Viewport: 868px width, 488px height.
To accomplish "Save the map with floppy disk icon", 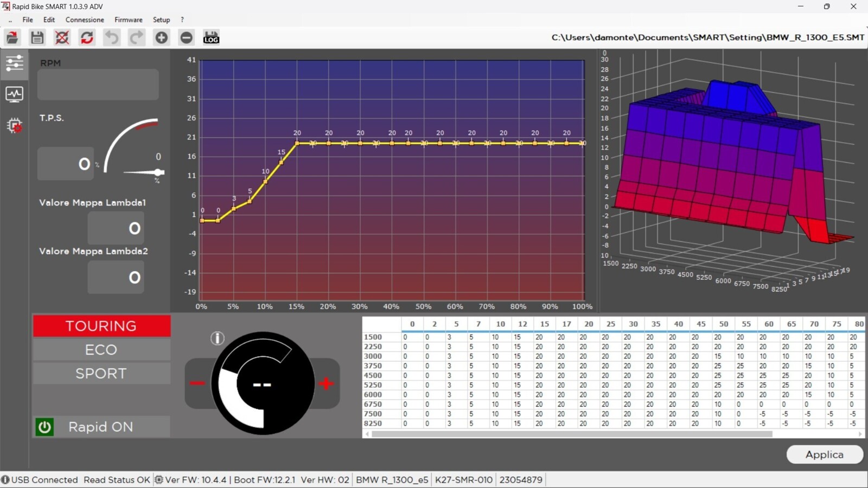I will (37, 37).
